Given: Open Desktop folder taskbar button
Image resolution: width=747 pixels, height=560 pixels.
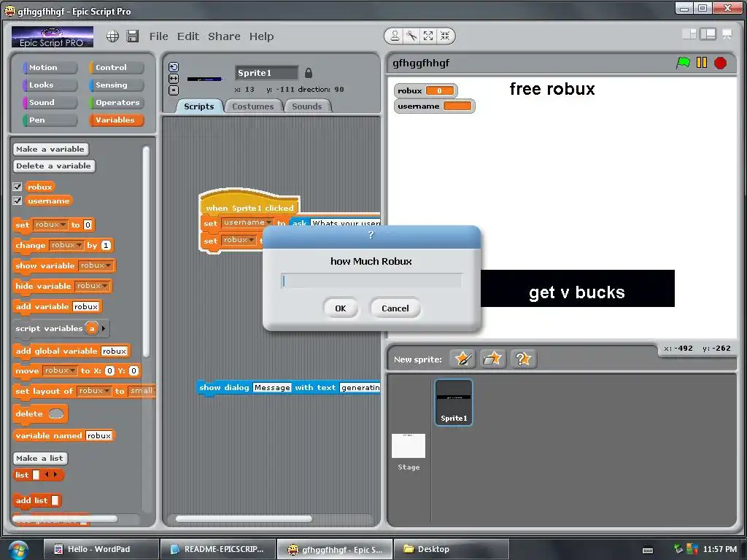Looking at the screenshot, I should pyautogui.click(x=451, y=550).
